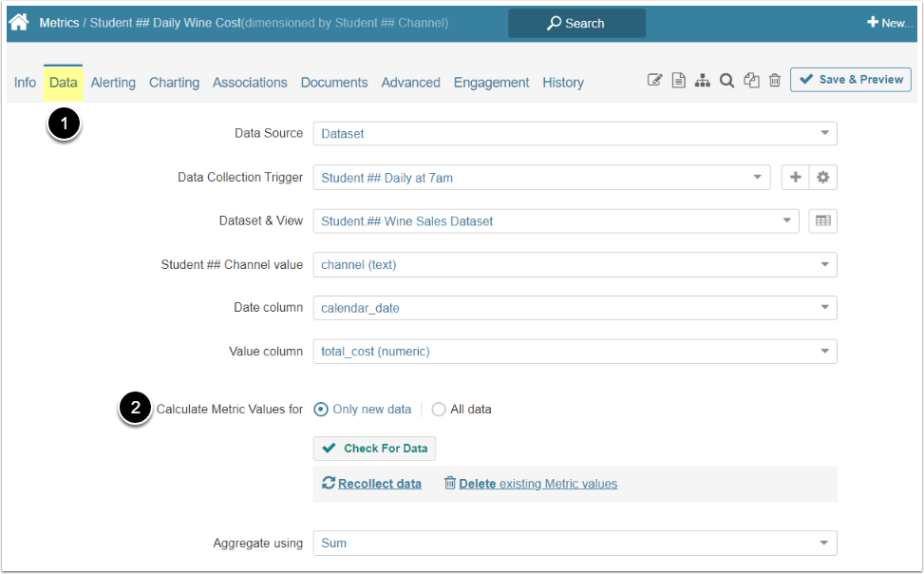Open the dataset table view icon
The height and width of the screenshot is (574, 924).
(822, 220)
